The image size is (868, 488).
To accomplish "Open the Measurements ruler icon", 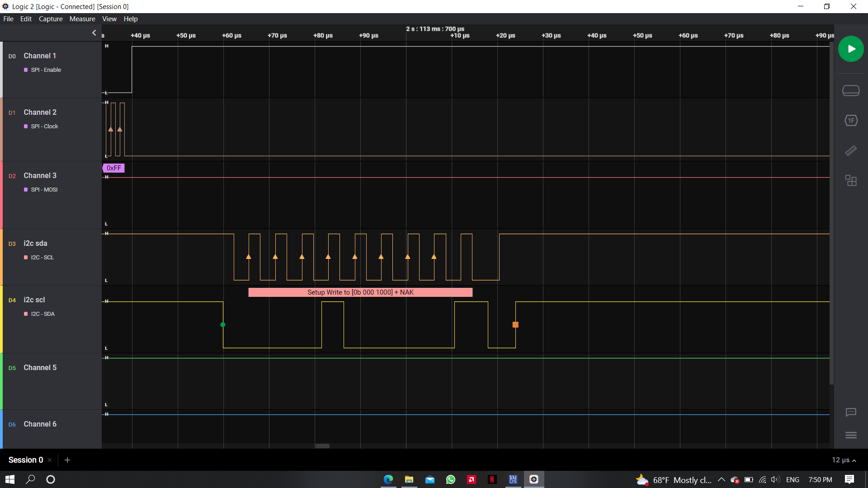I will pyautogui.click(x=850, y=151).
